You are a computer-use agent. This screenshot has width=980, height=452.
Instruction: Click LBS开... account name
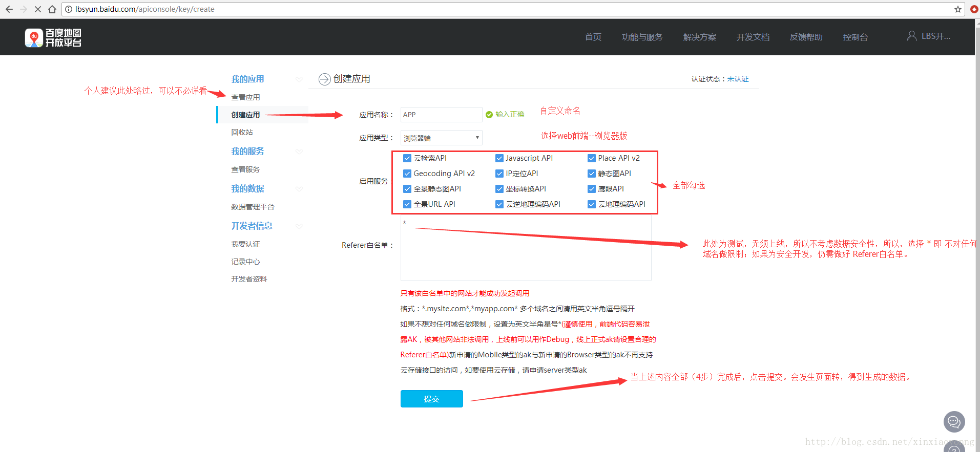point(936,36)
